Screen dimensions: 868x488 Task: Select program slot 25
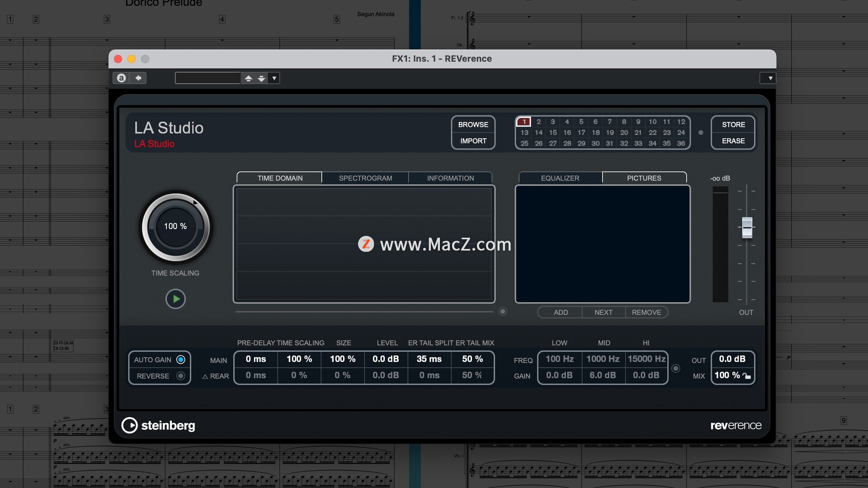click(524, 143)
